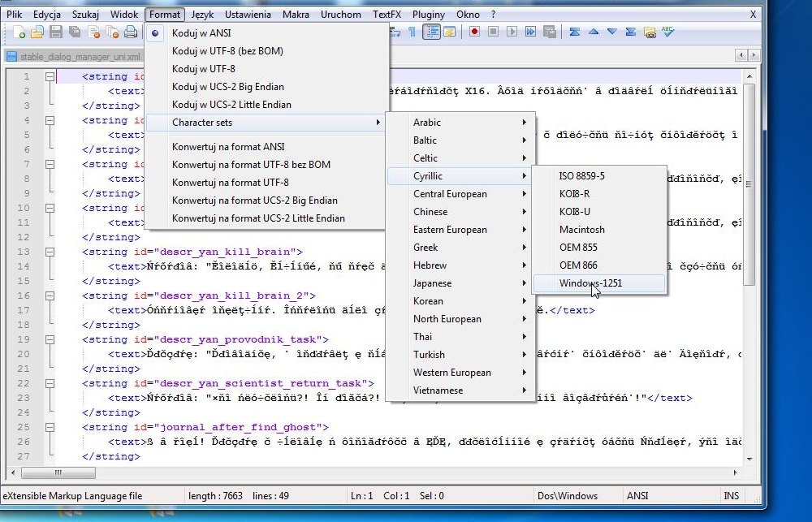Viewport: 812px width, 522px height.
Task: Choose ISO 8859-5 encoding
Action: point(599,176)
